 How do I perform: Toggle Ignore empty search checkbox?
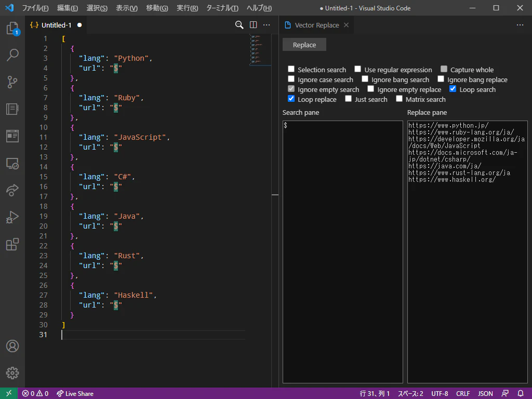click(291, 89)
